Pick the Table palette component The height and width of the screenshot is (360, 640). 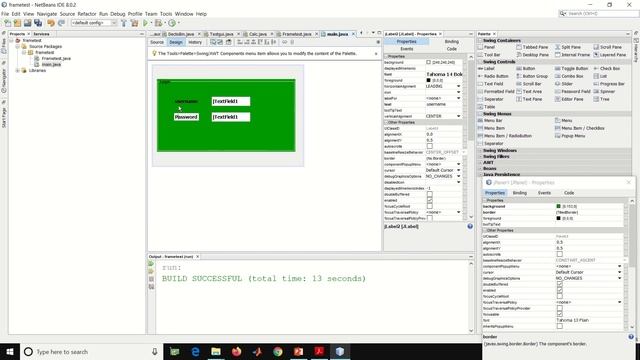[487, 107]
